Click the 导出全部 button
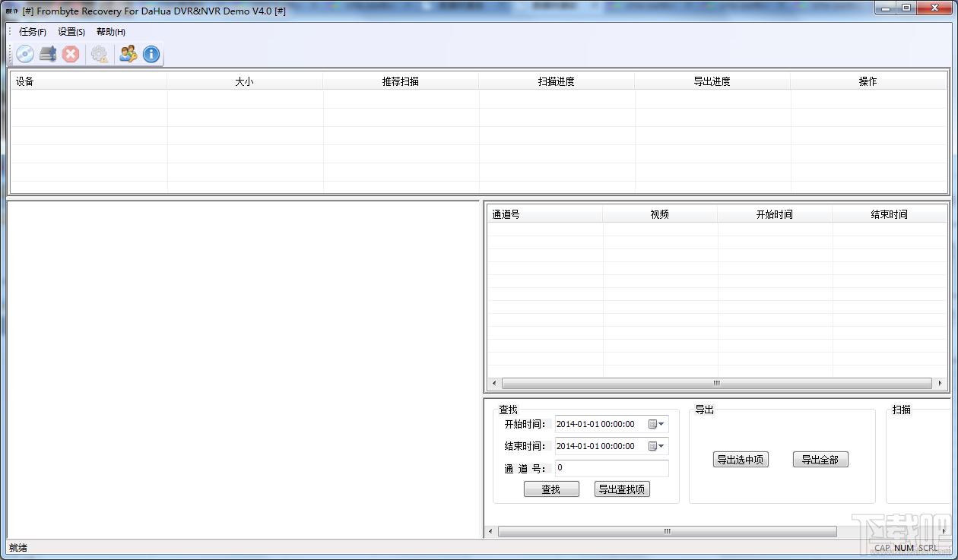 point(820,460)
